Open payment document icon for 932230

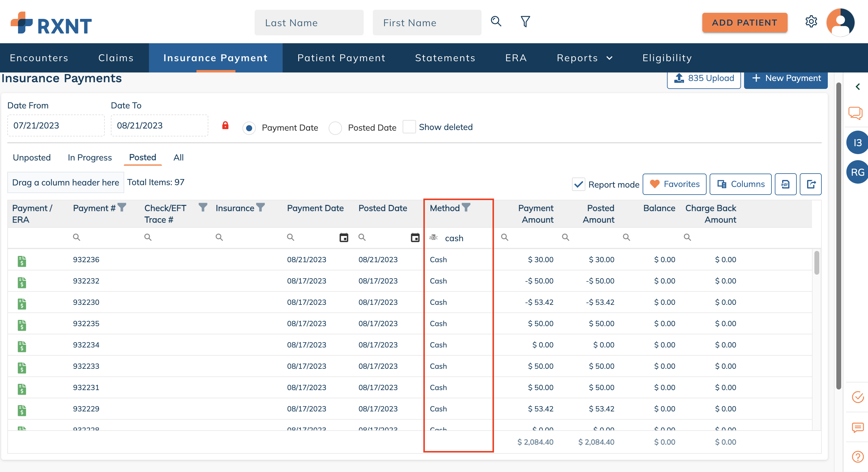tap(22, 304)
